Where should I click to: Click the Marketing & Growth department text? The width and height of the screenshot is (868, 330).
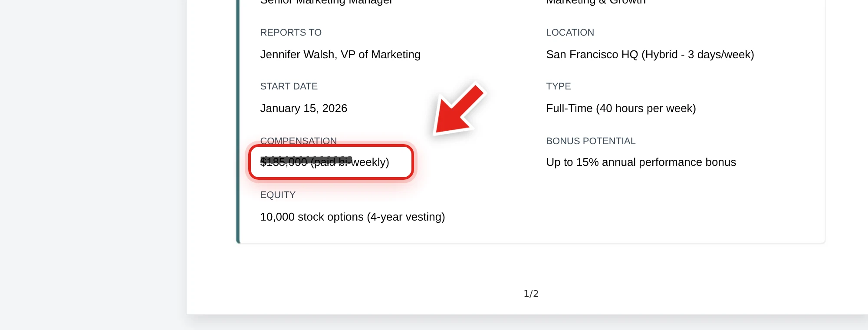(x=596, y=2)
